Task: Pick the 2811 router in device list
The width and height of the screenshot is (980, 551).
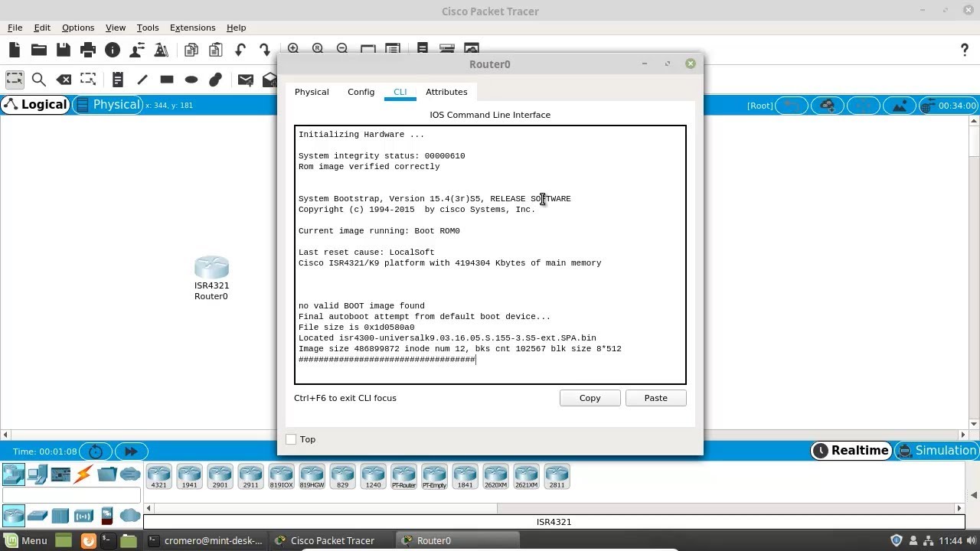Action: [557, 476]
